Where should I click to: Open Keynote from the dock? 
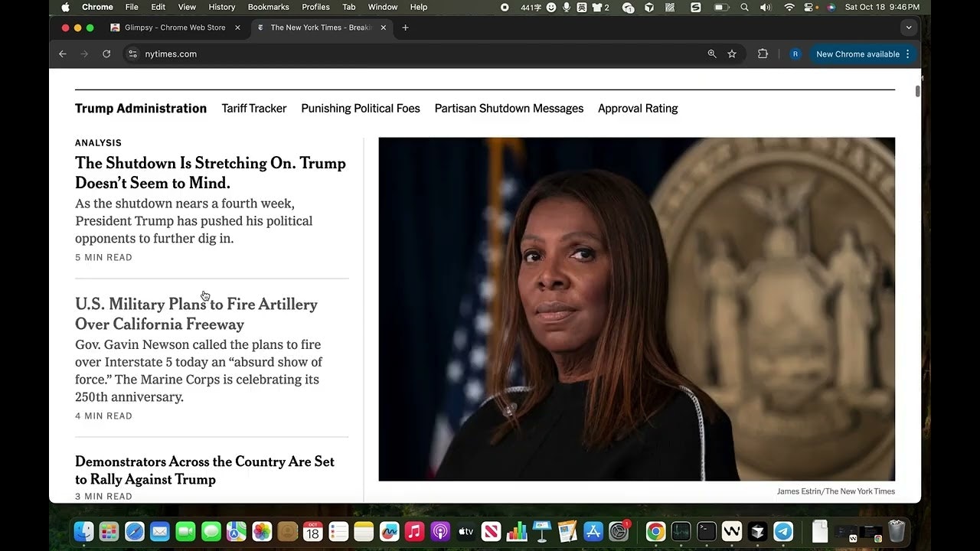(x=542, y=531)
